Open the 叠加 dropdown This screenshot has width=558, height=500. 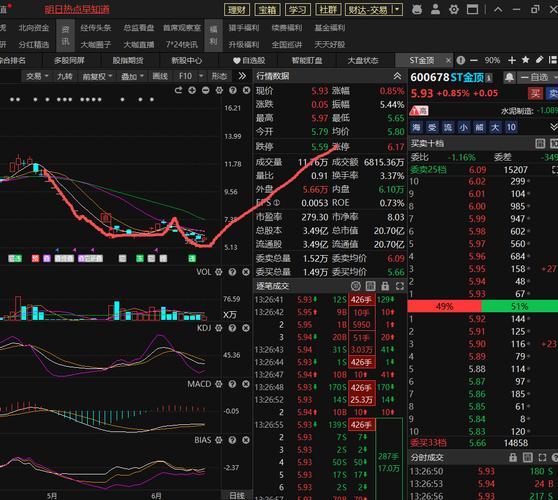pyautogui.click(x=132, y=76)
